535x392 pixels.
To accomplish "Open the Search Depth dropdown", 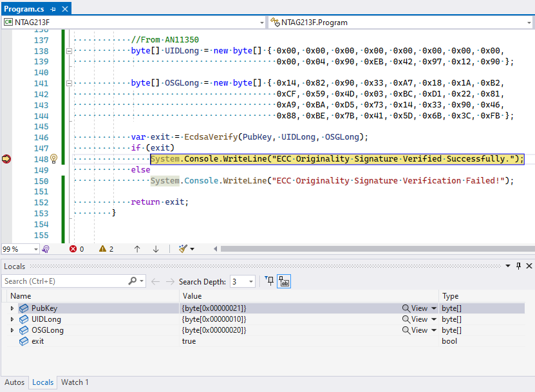I will [251, 281].
